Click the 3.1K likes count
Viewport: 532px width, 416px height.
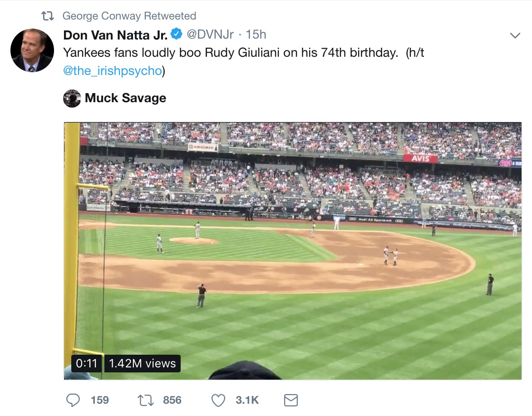[247, 400]
